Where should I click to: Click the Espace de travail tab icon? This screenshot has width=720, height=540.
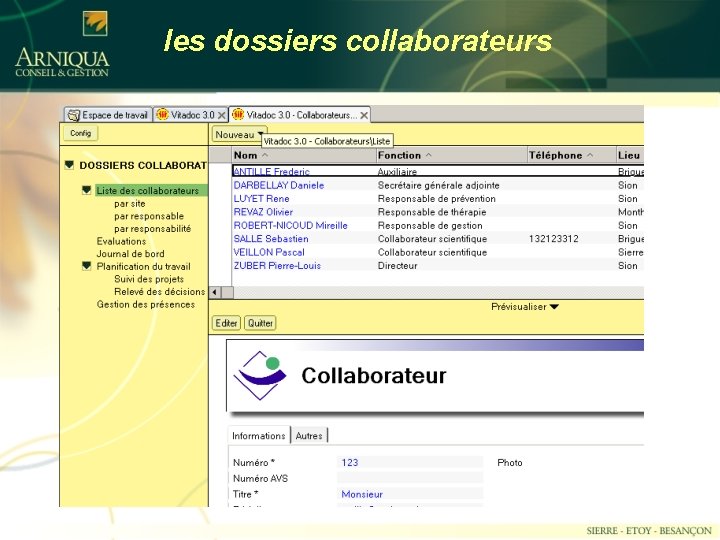coord(73,115)
